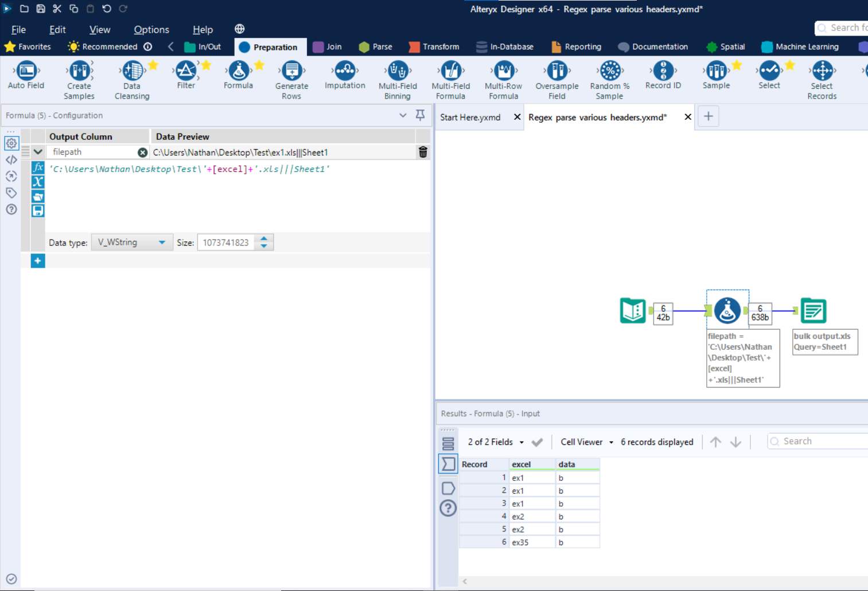Screen dimensions: 868x591
Task: Select the Imputation tool
Action: 344,73
